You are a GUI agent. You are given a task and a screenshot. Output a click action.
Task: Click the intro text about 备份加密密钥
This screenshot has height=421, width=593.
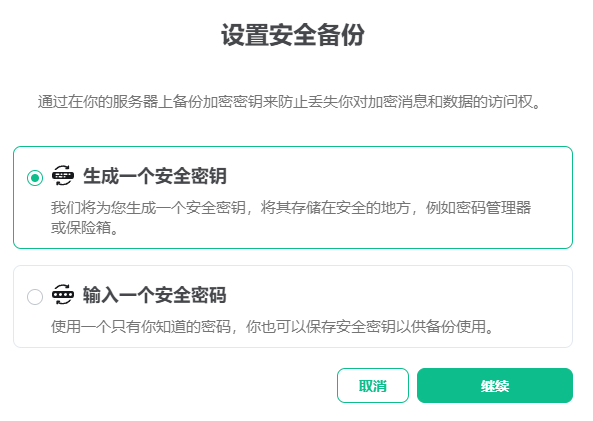point(289,102)
